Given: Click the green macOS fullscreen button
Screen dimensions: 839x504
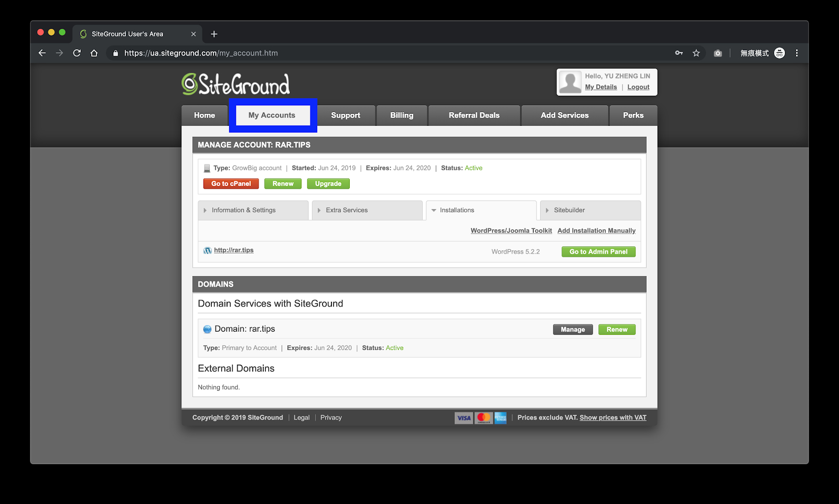Looking at the screenshot, I should (x=62, y=32).
